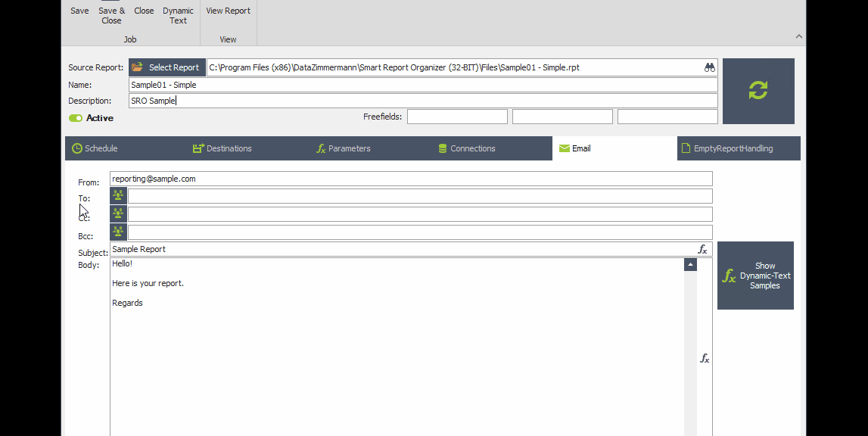Click the Show Dynamic-Text Samples button
This screenshot has height=436, width=868.
point(755,276)
